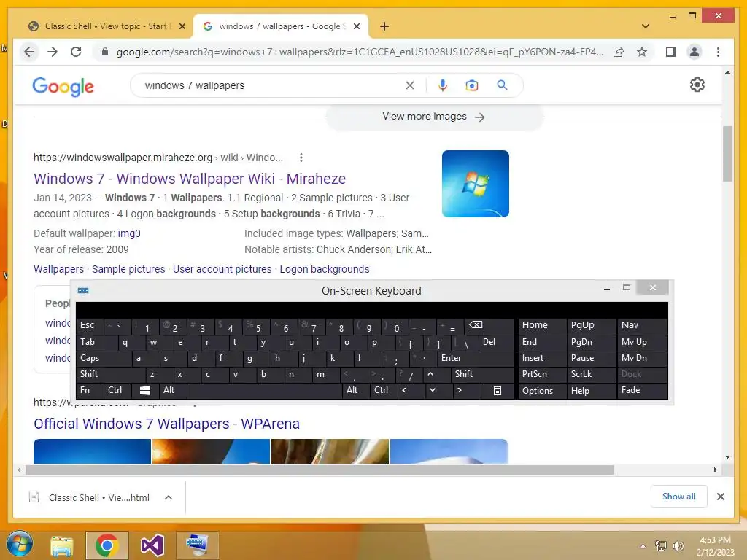
Task: Open File Explorer from the taskbar
Action: [x=62, y=545]
